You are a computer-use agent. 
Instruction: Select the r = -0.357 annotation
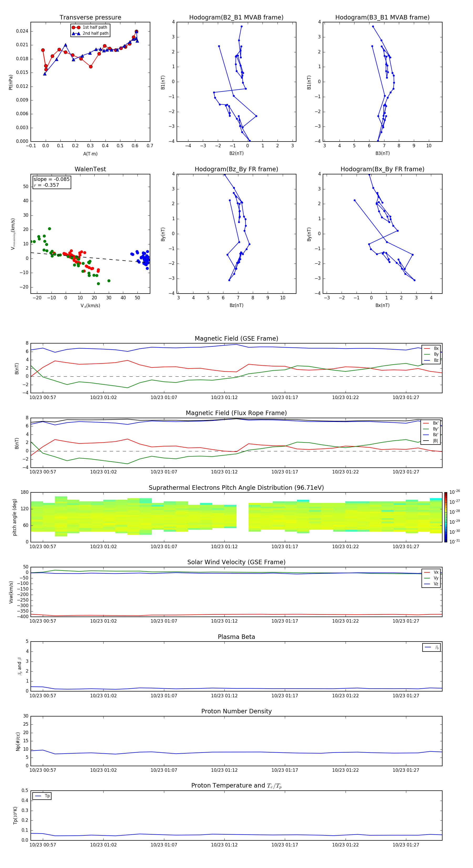[47, 185]
